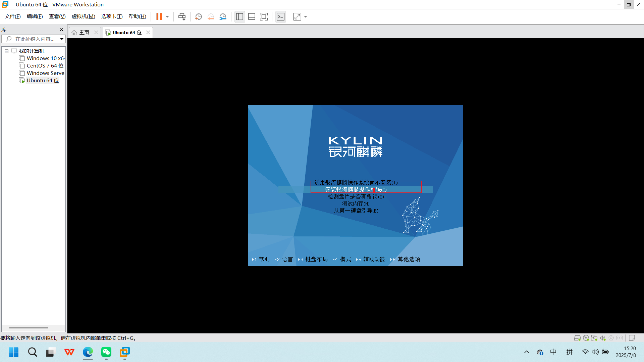Screen dimensions: 644x362
Task: Open the Windows Start menu
Action: tap(13, 352)
